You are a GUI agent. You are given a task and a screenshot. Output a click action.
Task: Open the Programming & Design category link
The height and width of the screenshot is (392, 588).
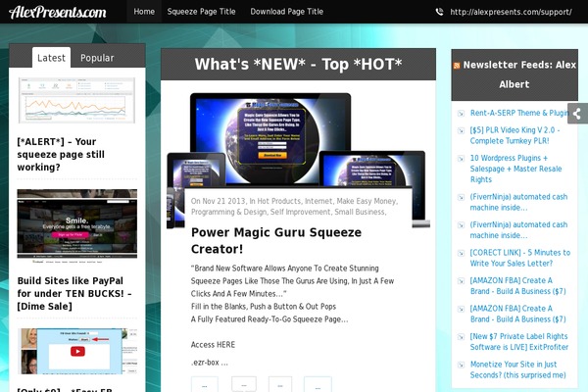pos(228,212)
